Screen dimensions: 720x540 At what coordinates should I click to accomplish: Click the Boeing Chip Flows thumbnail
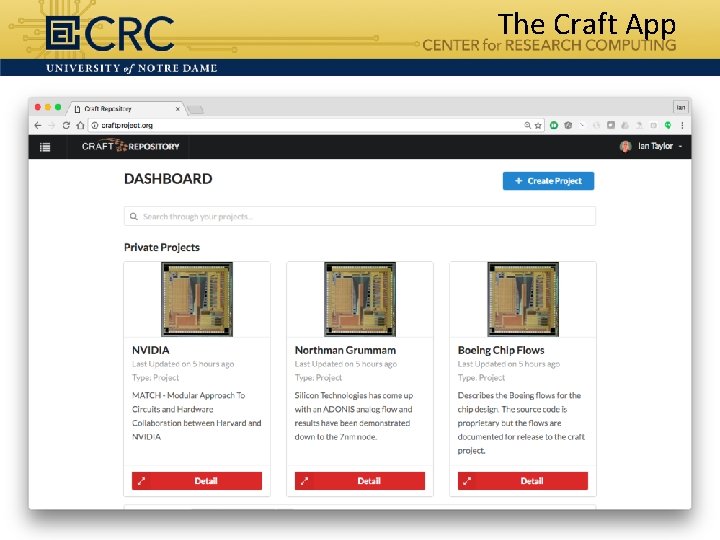pos(523,299)
